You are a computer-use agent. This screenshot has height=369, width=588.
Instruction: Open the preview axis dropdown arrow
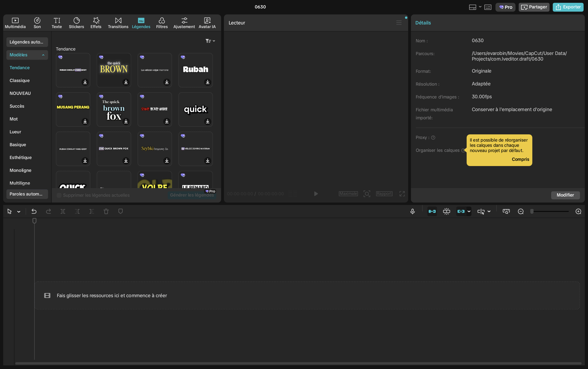tap(489, 212)
